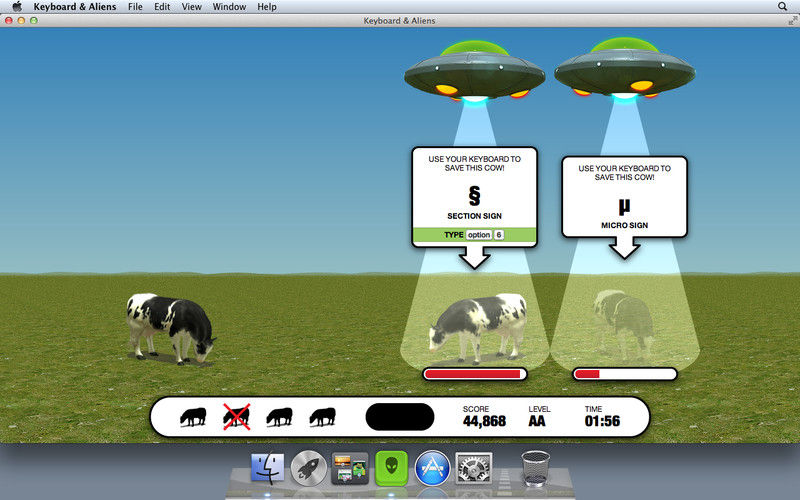The image size is (800, 500).
Task: Click the level value AA
Action: (x=537, y=421)
